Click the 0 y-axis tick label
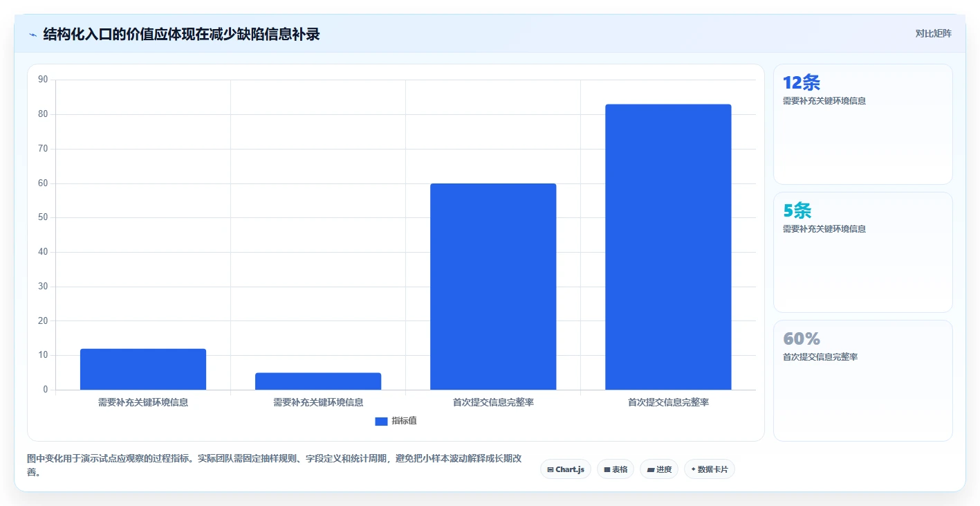 click(46, 390)
